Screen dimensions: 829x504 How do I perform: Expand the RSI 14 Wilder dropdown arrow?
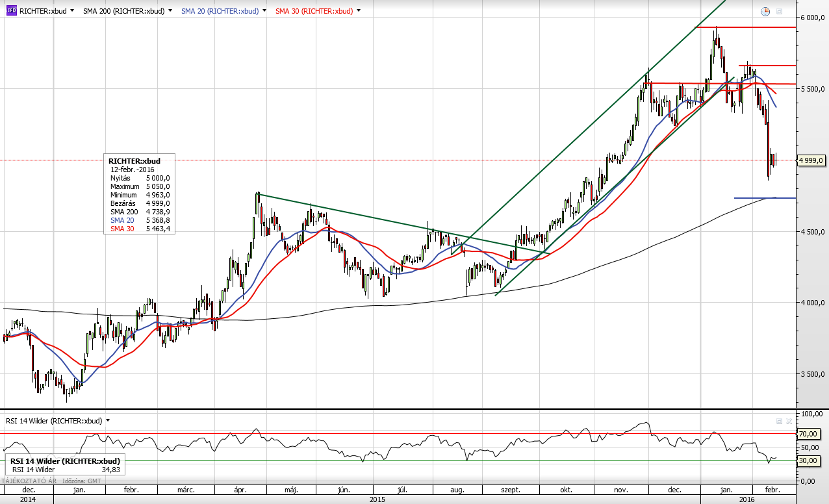click(x=108, y=421)
